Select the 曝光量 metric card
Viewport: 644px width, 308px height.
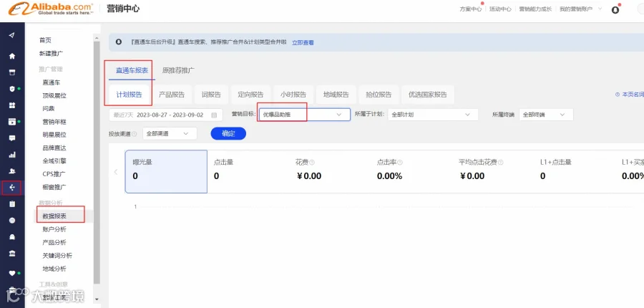166,171
